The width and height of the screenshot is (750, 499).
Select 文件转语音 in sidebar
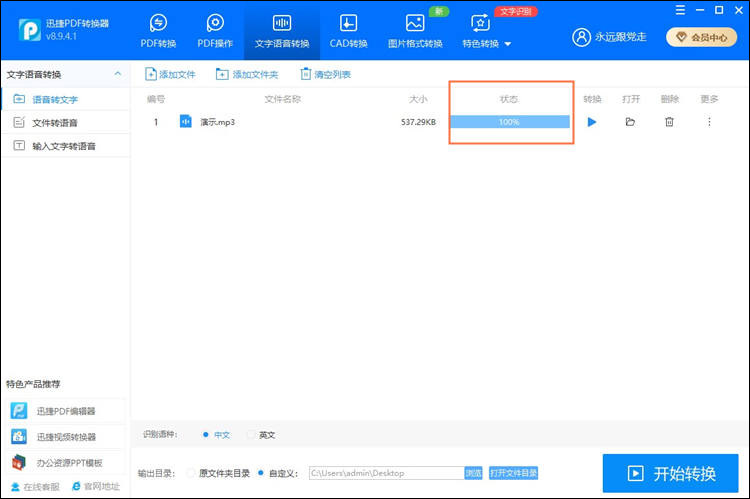[66, 122]
